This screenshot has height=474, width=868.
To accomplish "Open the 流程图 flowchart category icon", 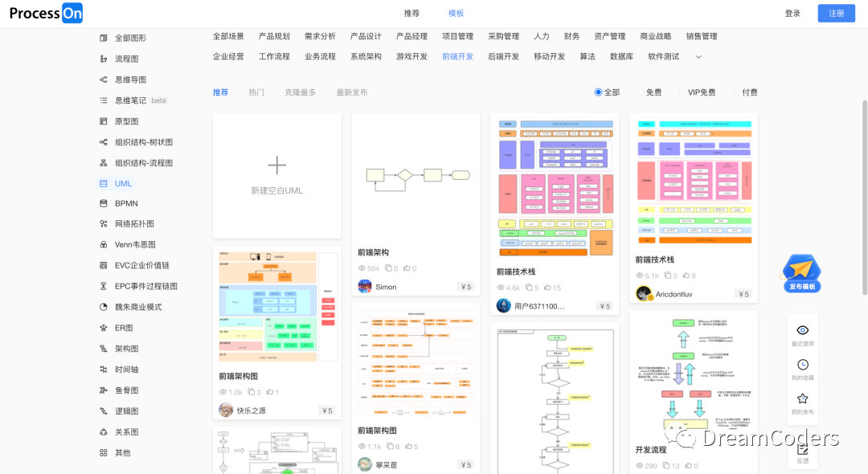I will point(104,59).
